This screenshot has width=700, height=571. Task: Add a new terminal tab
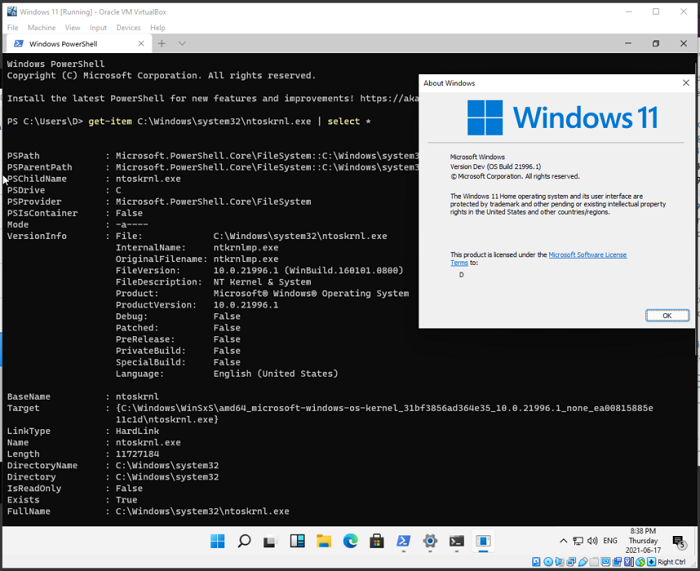click(x=161, y=44)
